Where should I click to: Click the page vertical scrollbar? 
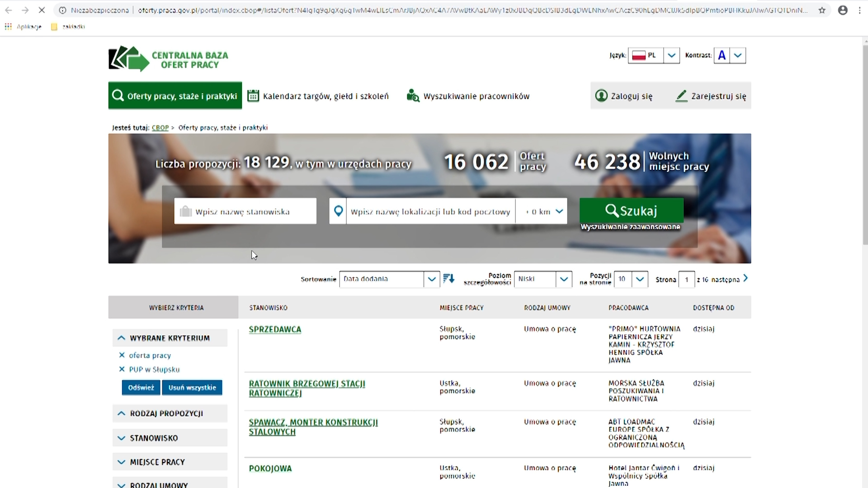pyautogui.click(x=865, y=145)
